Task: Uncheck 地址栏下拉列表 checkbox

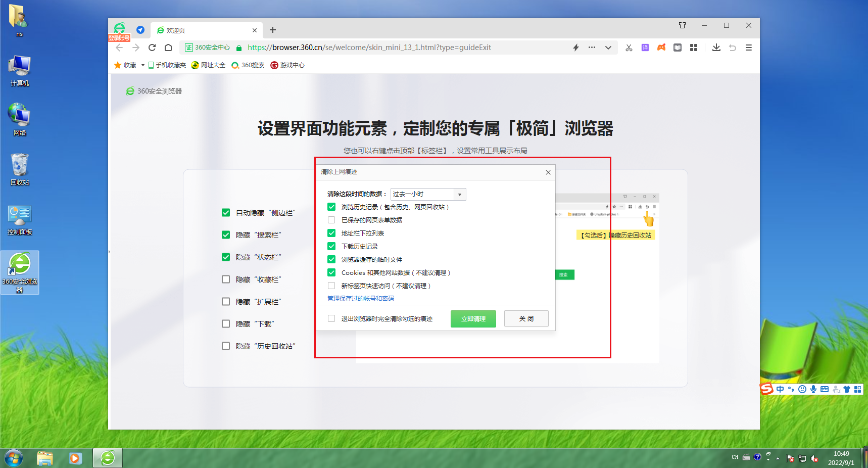Action: (331, 233)
